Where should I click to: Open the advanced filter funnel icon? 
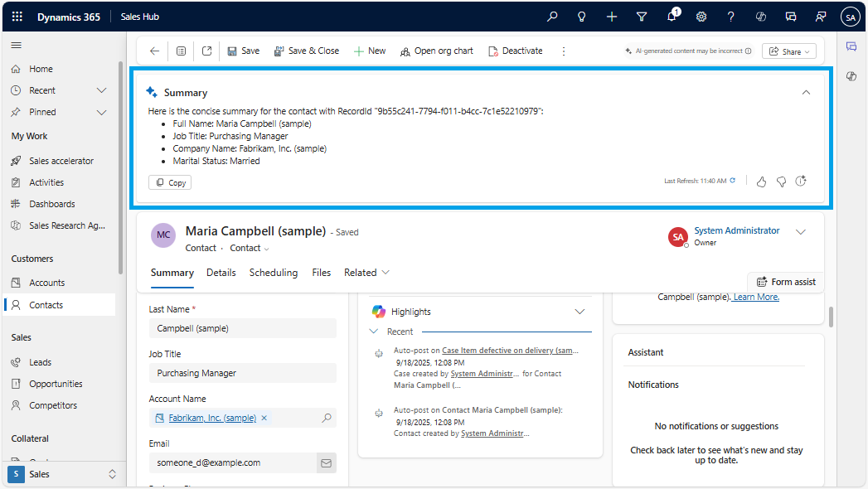point(641,17)
